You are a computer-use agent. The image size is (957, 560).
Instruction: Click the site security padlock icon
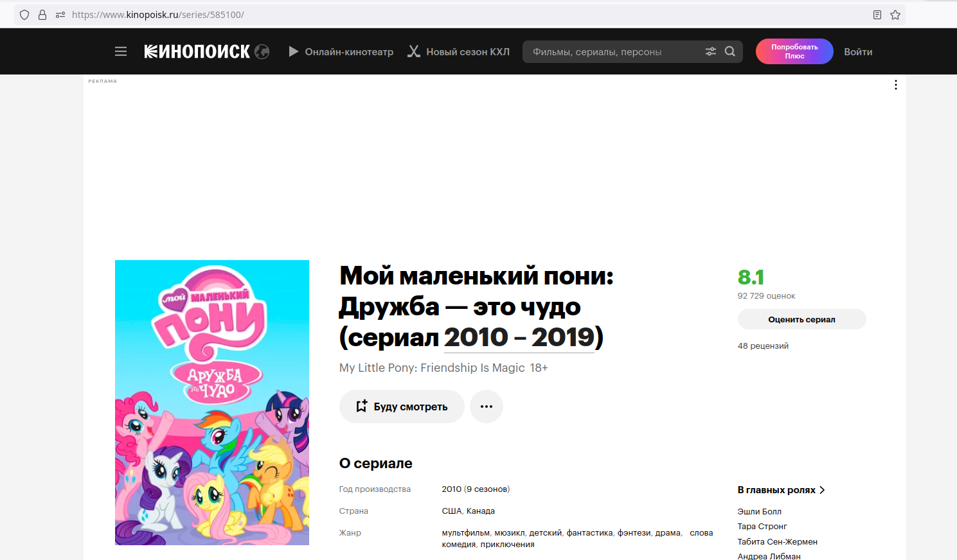(42, 15)
